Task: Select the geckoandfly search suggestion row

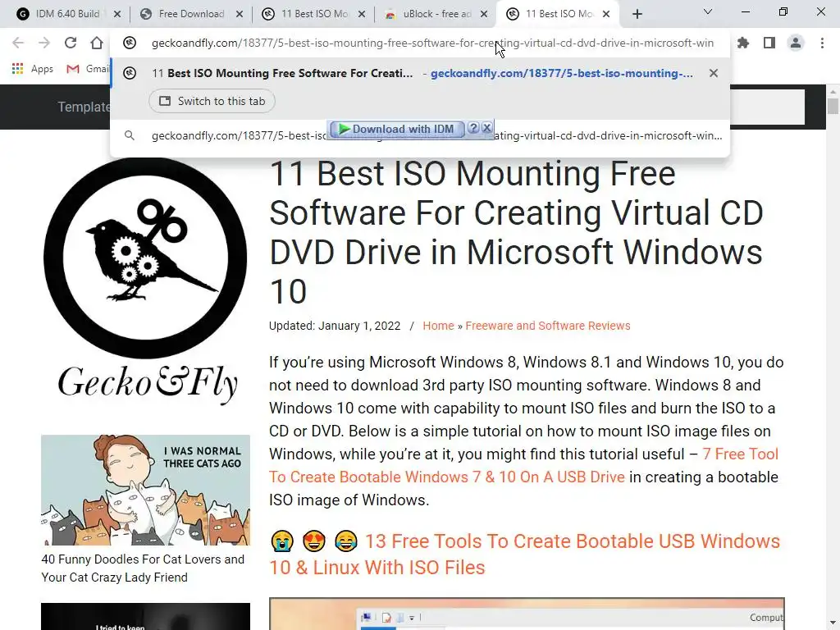Action: point(420,136)
